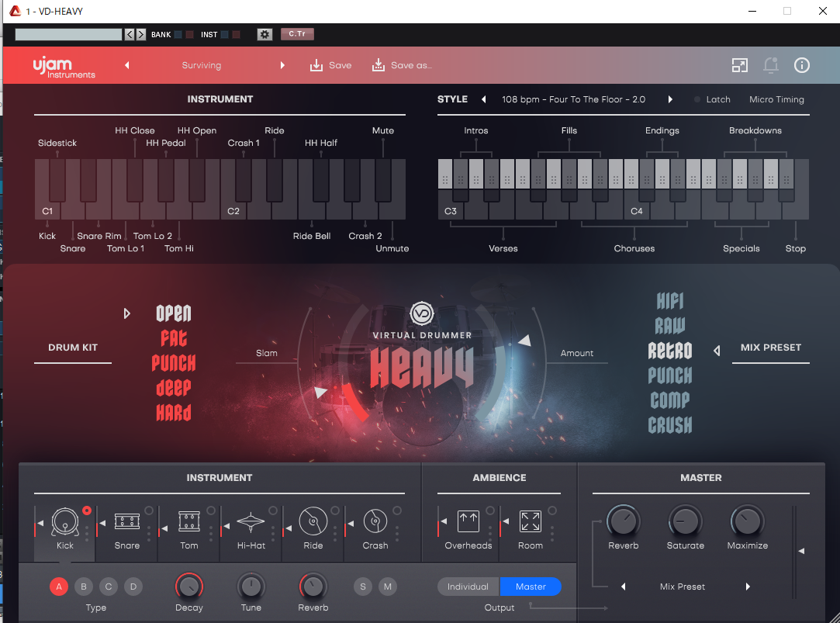Screen dimensions: 840x623
Task: Toggle the Kick channel power button
Action: tap(87, 511)
